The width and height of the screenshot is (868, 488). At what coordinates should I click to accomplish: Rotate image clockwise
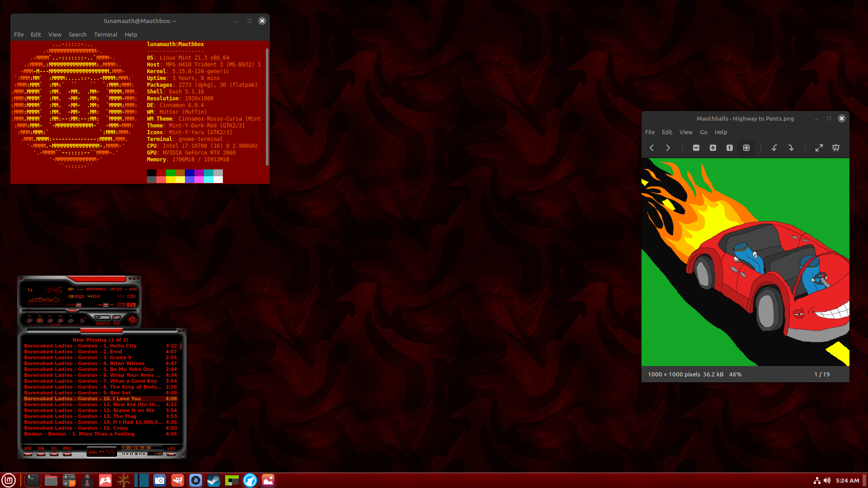point(791,148)
